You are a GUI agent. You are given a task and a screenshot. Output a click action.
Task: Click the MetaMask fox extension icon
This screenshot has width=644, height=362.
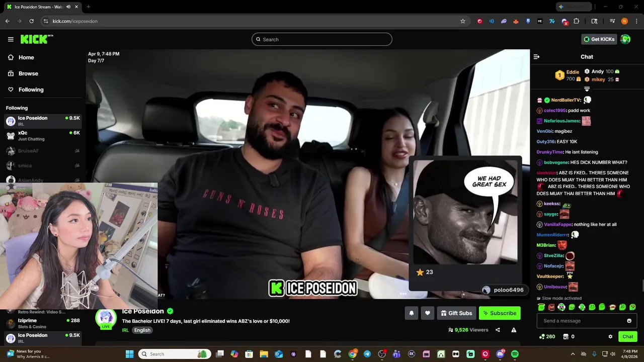click(516, 21)
